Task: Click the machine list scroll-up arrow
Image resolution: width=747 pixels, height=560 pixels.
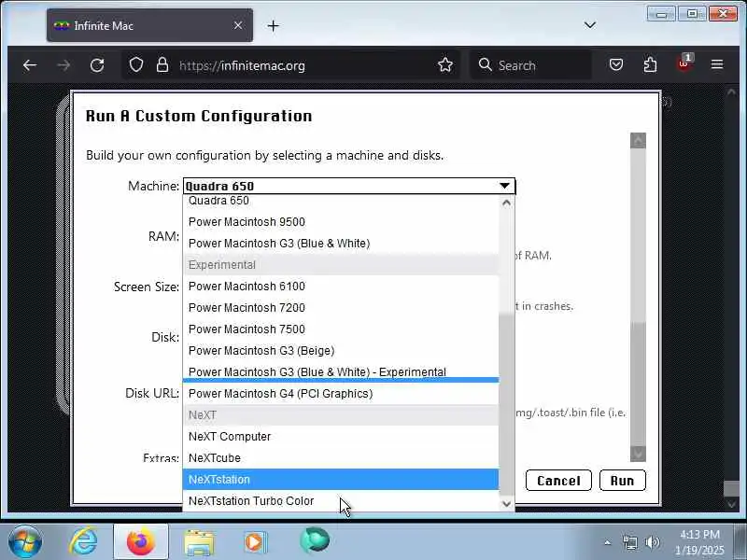Action: point(506,203)
